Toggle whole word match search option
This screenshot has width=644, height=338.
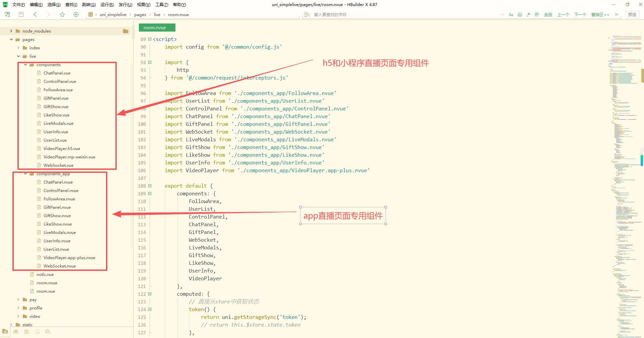tap(520, 15)
